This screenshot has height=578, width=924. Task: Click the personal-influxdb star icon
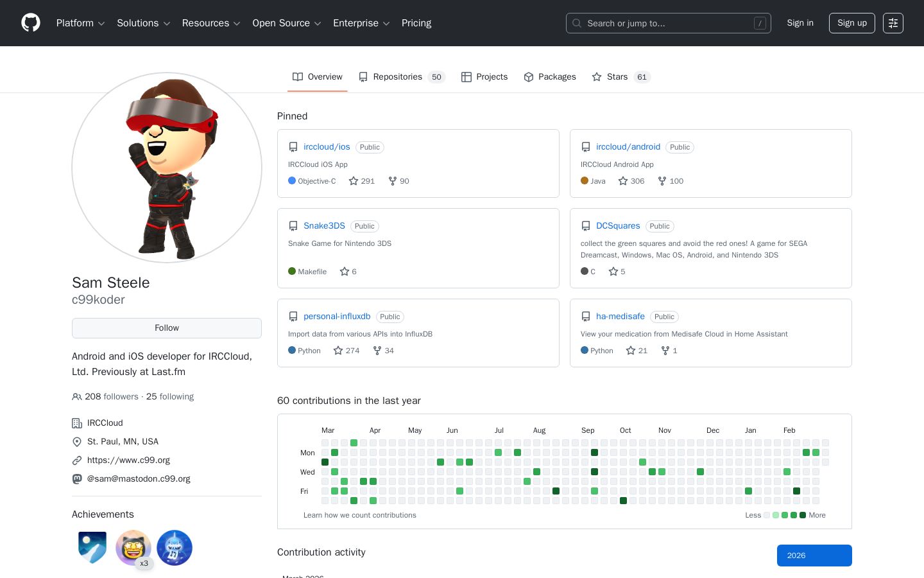[338, 351]
